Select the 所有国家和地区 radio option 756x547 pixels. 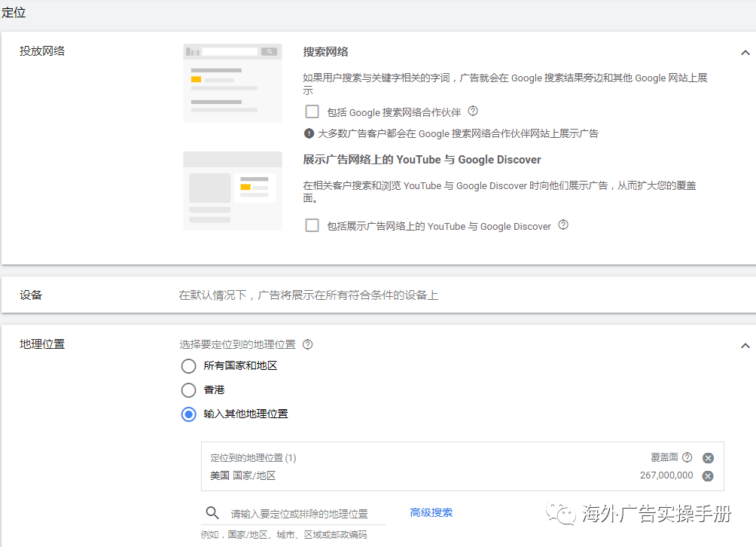189,366
